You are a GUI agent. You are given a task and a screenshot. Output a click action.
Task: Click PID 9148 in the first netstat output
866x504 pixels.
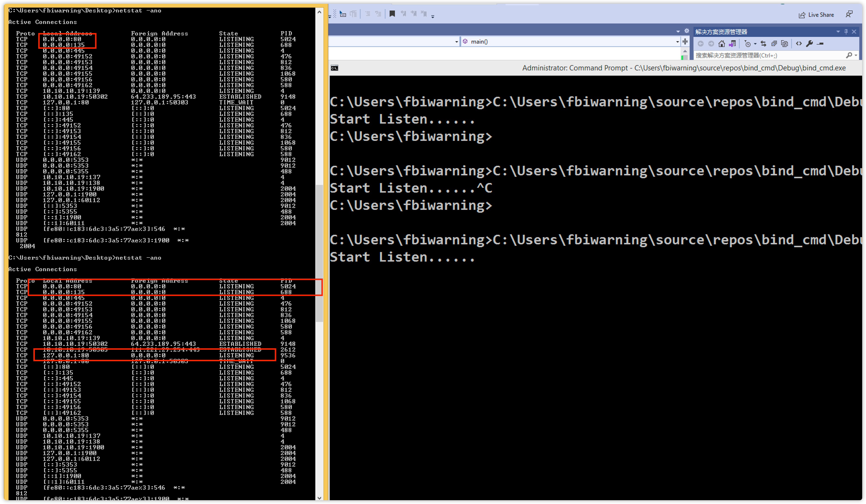pos(288,97)
